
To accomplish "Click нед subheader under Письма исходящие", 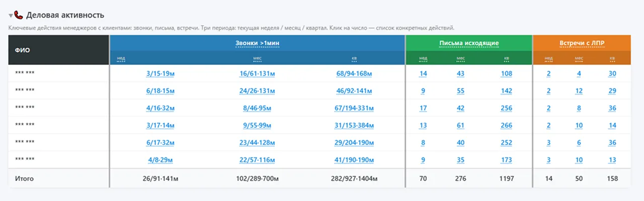I will point(423,58).
